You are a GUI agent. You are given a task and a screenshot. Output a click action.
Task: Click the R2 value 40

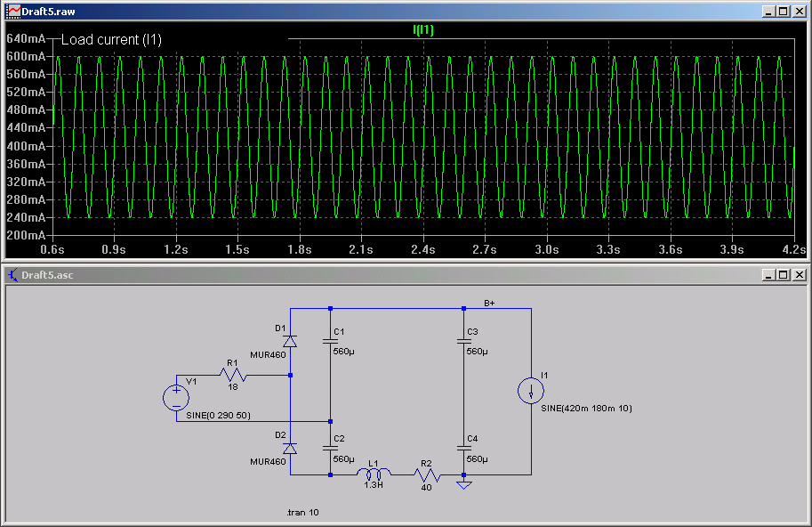[x=426, y=488]
